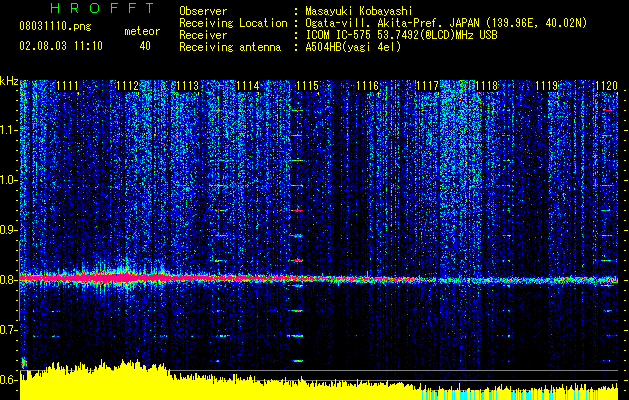Click the kHz axis unit label
The width and height of the screenshot is (629, 400).
tap(9, 81)
